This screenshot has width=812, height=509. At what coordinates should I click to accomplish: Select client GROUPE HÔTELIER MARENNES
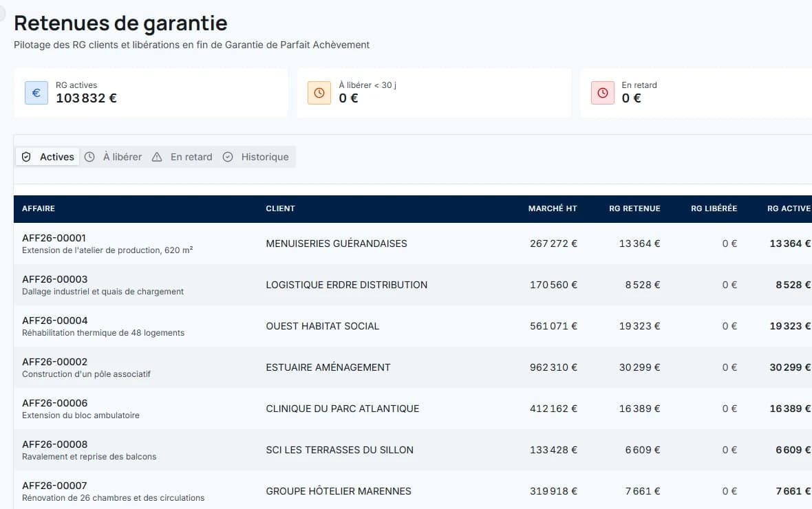(339, 491)
